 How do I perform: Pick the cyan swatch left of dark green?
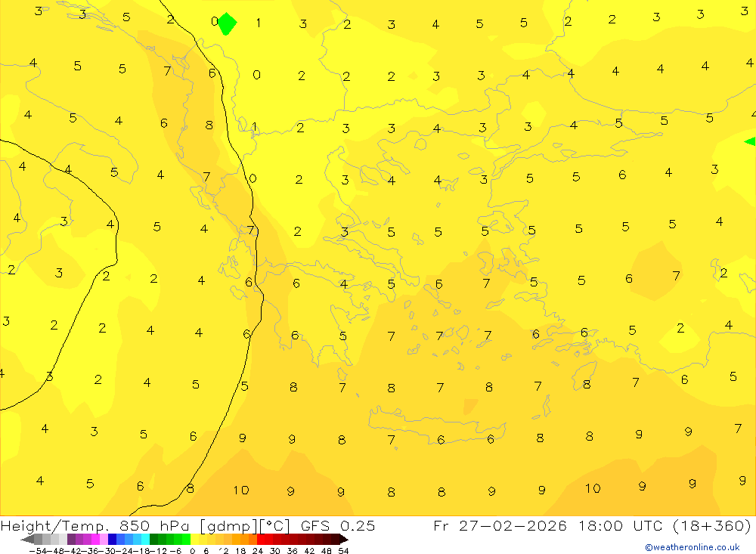(145, 540)
